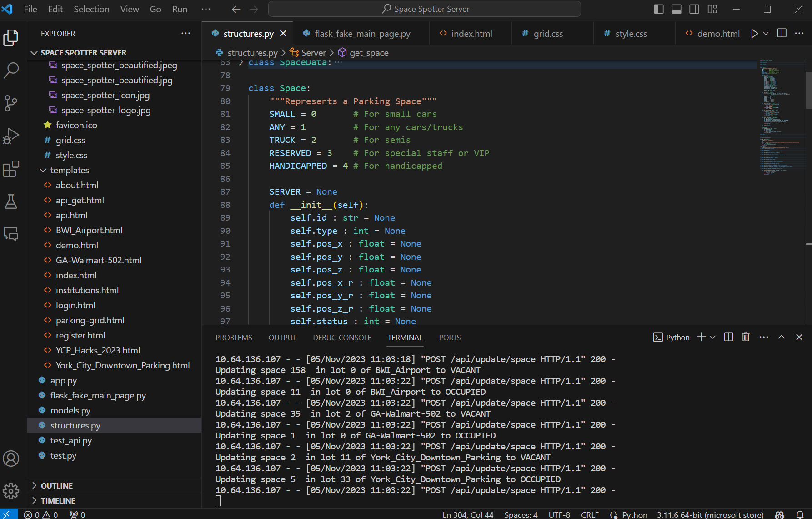Open the Selection menu
Image resolution: width=812 pixels, height=519 pixels.
pyautogui.click(x=91, y=9)
